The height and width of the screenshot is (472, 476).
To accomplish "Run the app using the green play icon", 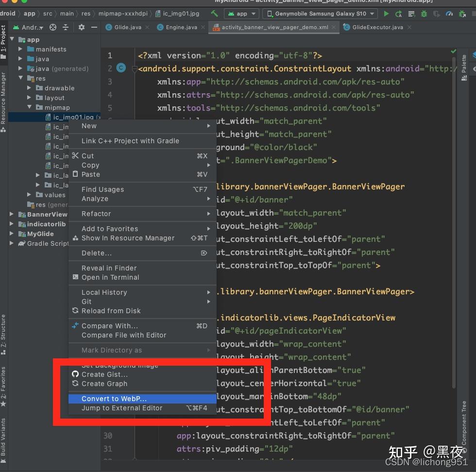I will coord(386,14).
